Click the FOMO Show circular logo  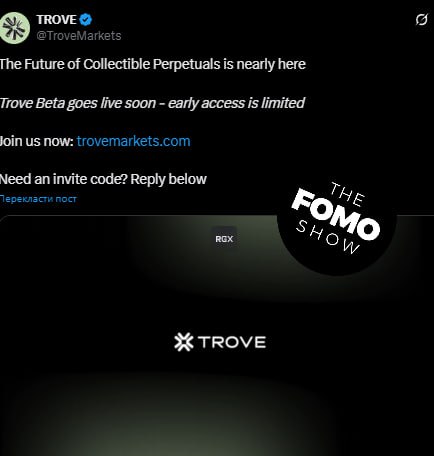(x=337, y=219)
